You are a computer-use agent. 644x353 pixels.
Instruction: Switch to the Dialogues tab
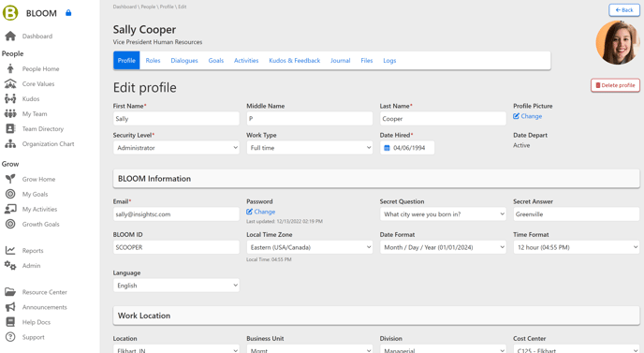click(x=184, y=61)
